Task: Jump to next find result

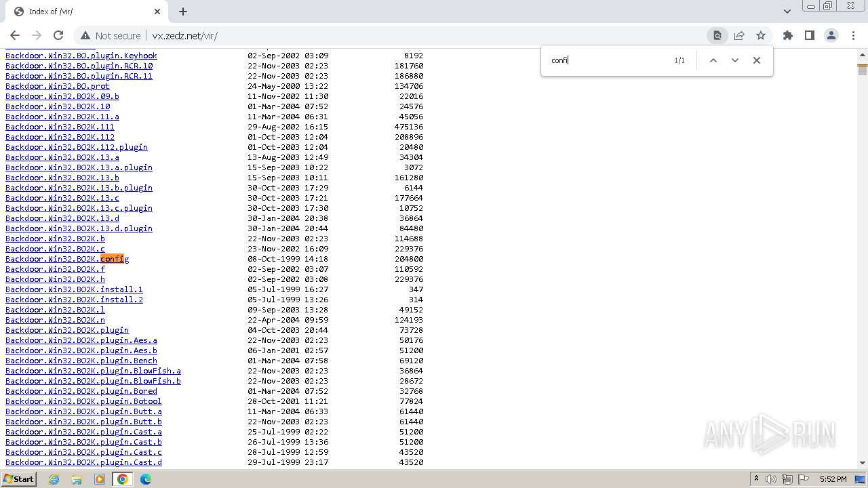Action: pos(735,60)
